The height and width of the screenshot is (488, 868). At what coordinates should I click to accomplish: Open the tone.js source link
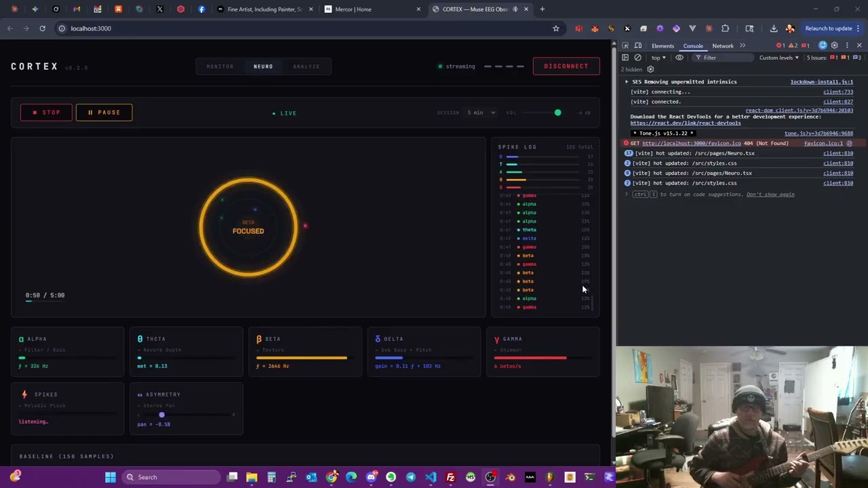coord(818,134)
